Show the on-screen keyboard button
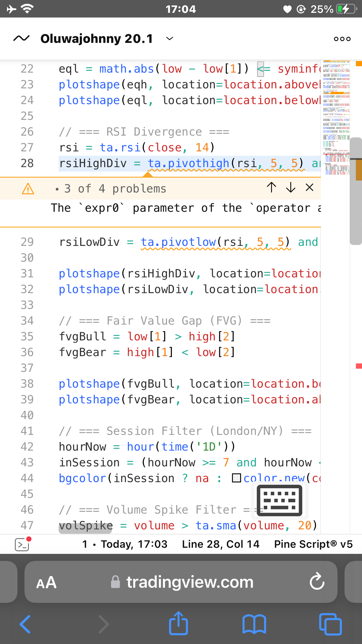This screenshot has height=644, width=362. pyautogui.click(x=279, y=501)
